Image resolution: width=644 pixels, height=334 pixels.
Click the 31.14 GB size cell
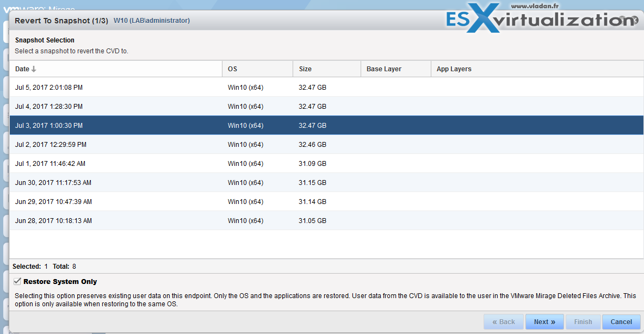[x=313, y=202]
